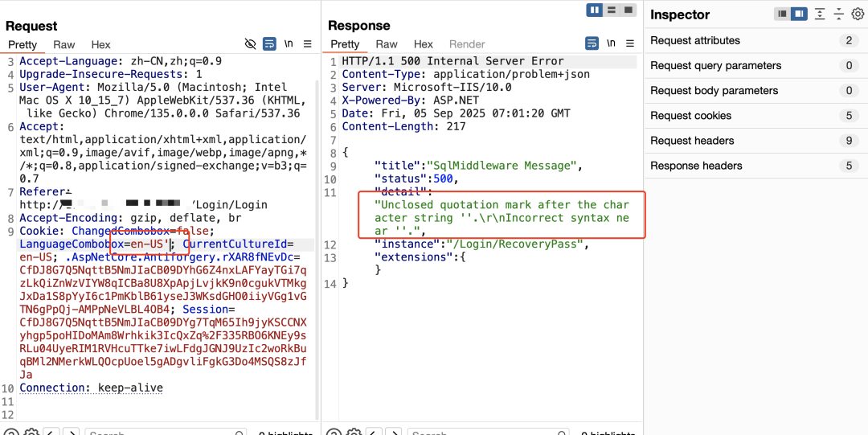Click the count badge on Request headers row
The image size is (868, 435).
(x=849, y=141)
